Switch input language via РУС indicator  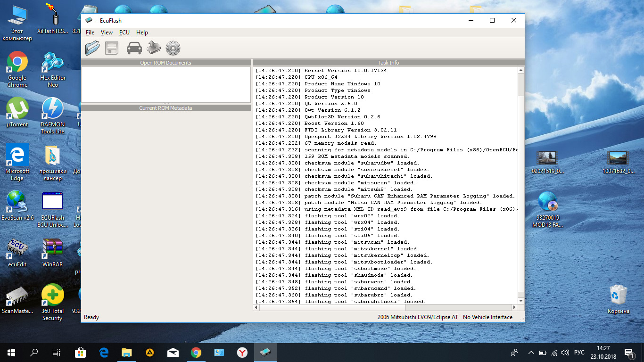(579, 353)
